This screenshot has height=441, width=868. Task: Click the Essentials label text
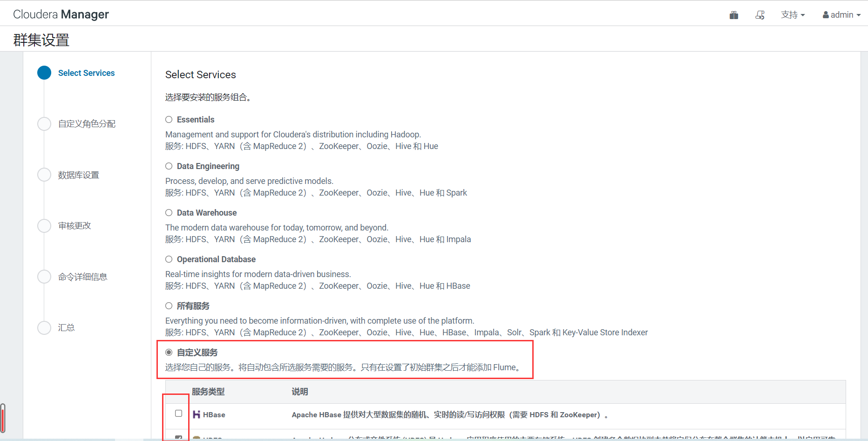196,120
